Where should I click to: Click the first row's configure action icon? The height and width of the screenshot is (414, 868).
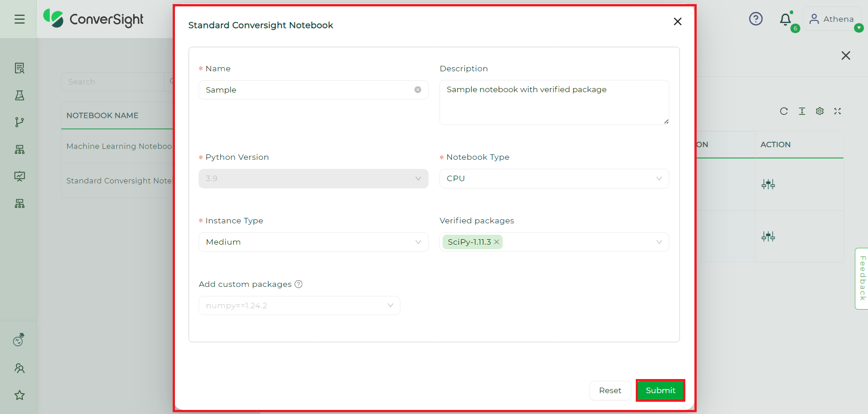click(x=768, y=184)
